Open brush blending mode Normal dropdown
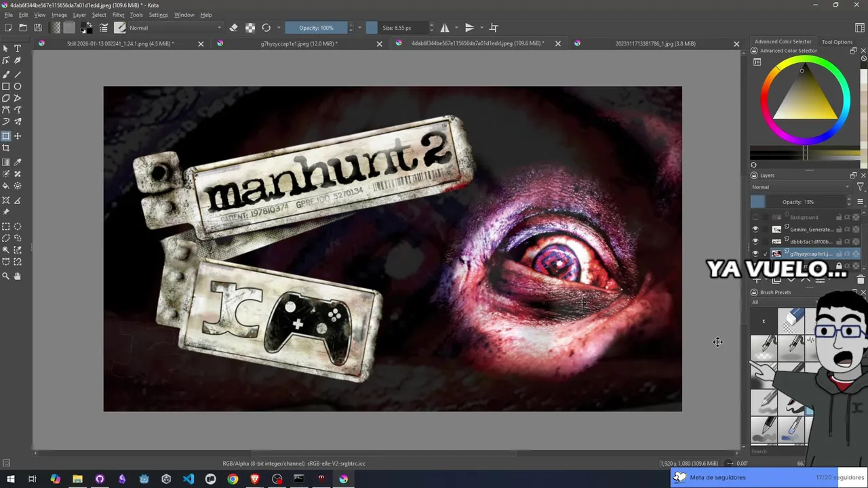 (x=175, y=28)
